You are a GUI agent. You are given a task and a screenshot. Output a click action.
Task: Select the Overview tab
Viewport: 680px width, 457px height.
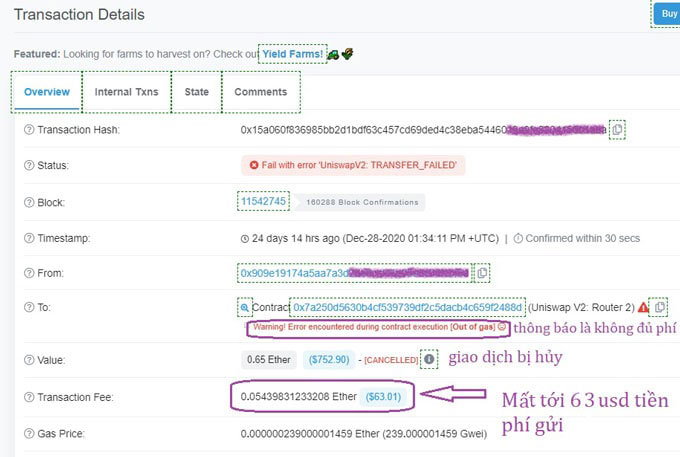point(46,92)
